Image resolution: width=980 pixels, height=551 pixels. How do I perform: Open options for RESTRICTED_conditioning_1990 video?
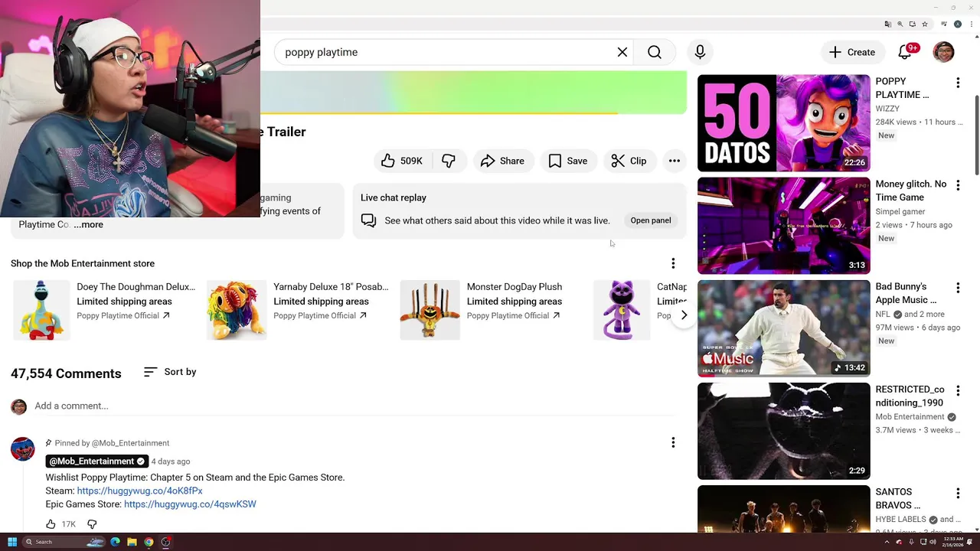(958, 390)
